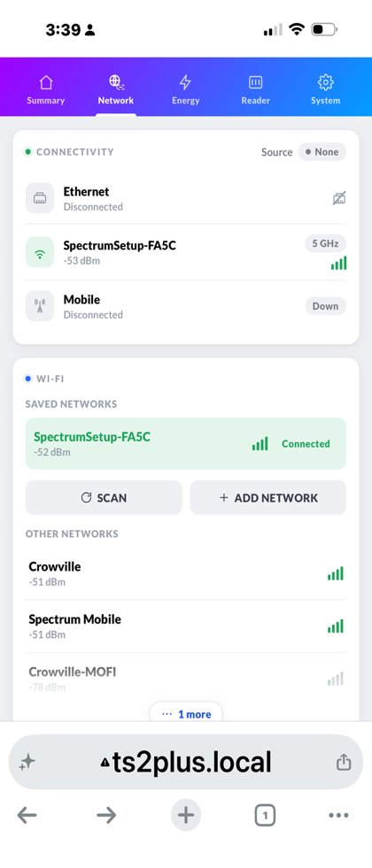Click the browser share icon
The image size is (372, 868).
pyautogui.click(x=344, y=763)
